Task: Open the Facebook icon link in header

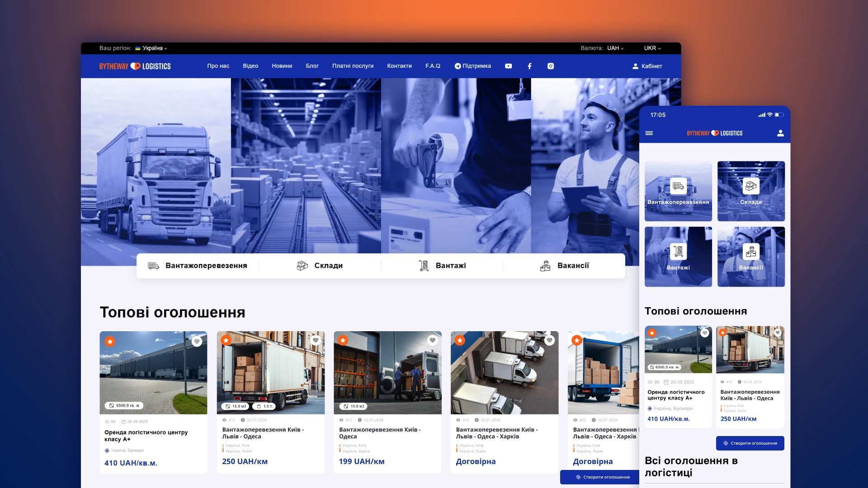Action: (529, 66)
